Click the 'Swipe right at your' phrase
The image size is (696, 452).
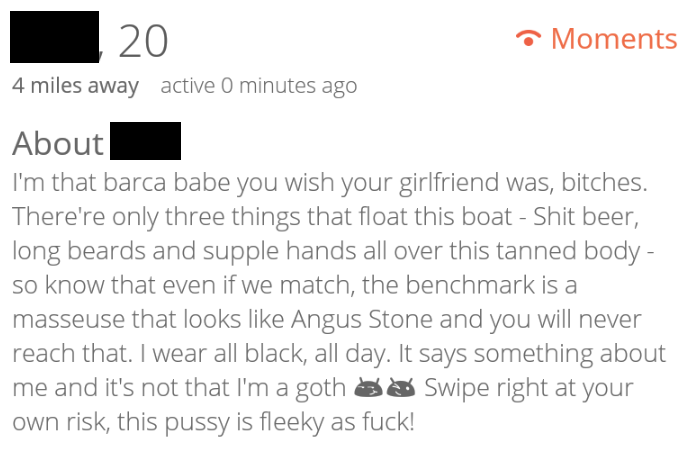(x=529, y=388)
